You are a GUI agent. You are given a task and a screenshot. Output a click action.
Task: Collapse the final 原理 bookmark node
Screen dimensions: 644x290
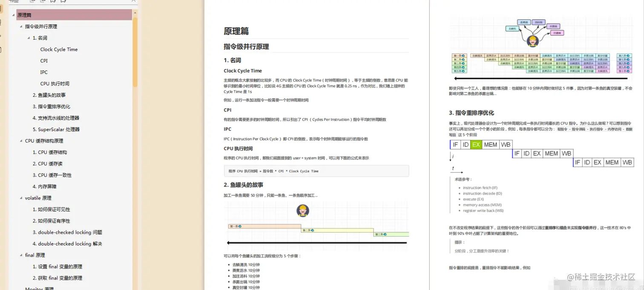click(21, 255)
